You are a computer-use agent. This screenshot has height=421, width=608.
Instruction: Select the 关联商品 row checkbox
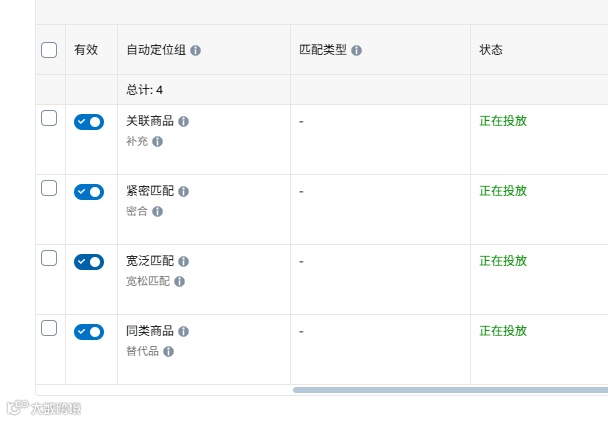49,118
